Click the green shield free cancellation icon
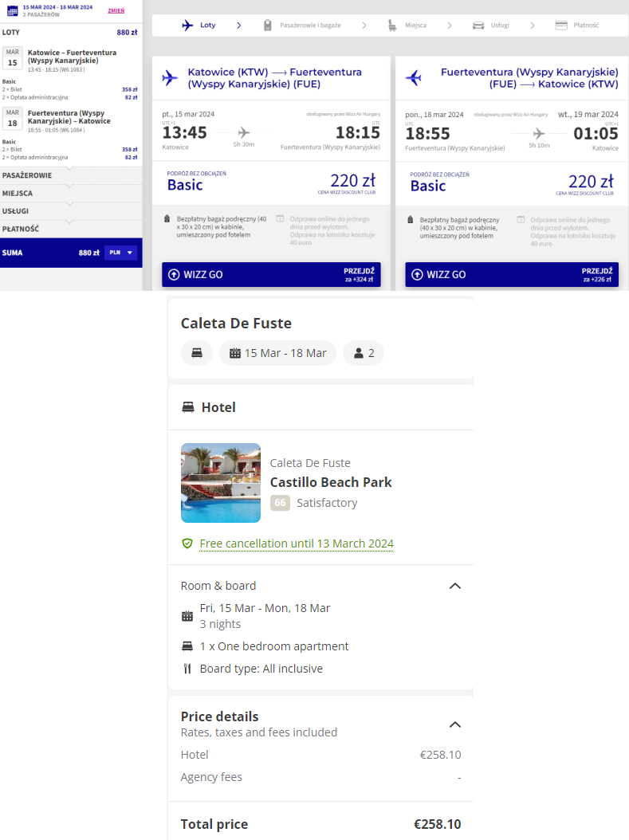The image size is (629, 840). click(187, 544)
